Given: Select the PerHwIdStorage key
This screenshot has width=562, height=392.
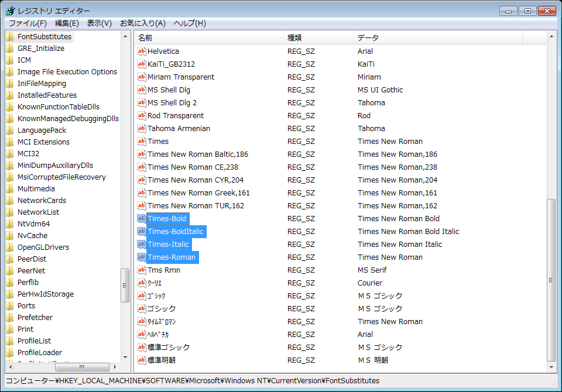Looking at the screenshot, I should 46,294.
